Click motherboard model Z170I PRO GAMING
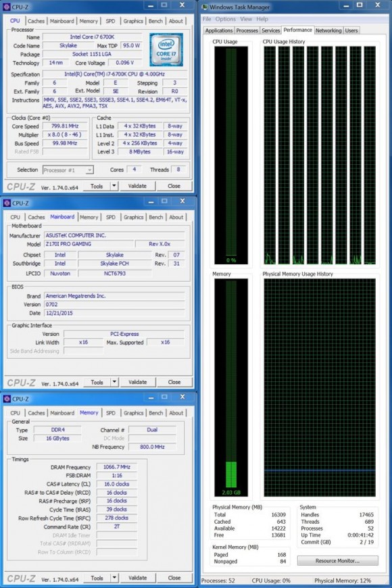 point(89,244)
